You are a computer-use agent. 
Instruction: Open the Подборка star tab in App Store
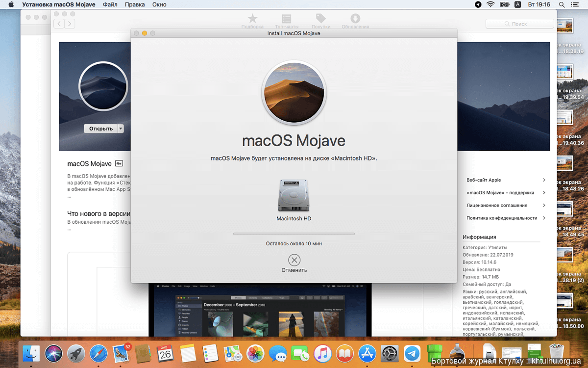(x=252, y=21)
